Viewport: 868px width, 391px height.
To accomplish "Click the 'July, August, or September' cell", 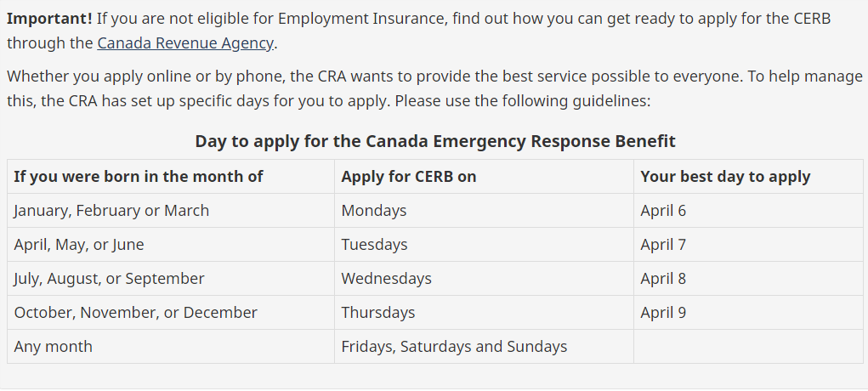I will point(171,279).
